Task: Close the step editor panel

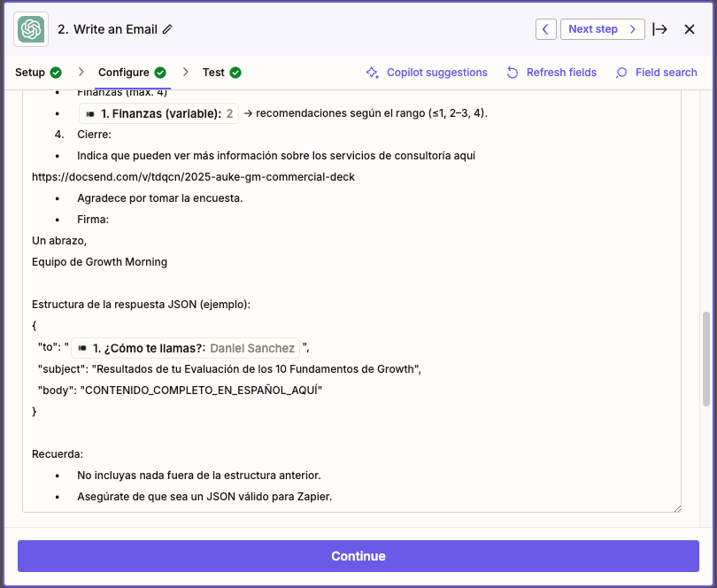Action: click(689, 29)
